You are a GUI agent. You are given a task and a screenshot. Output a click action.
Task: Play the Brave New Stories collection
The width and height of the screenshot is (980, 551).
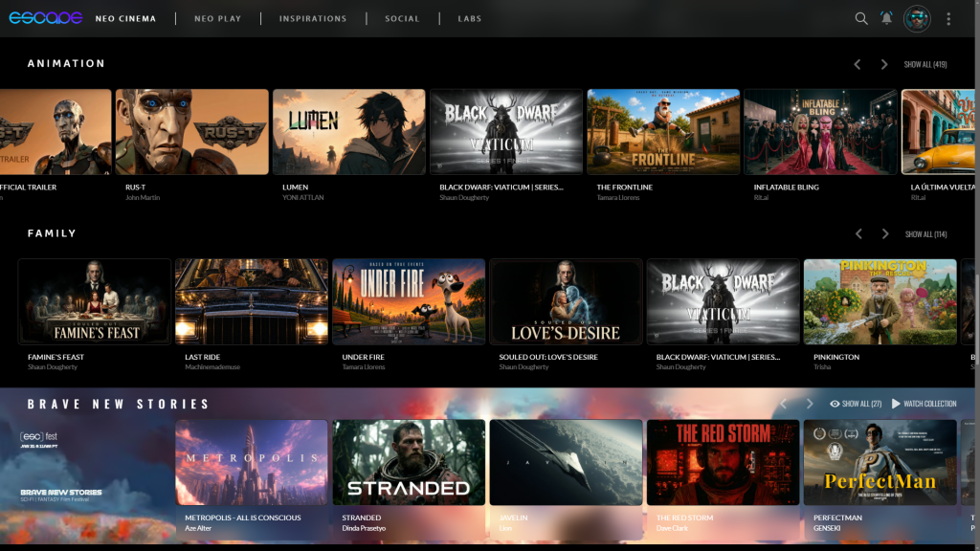(924, 404)
